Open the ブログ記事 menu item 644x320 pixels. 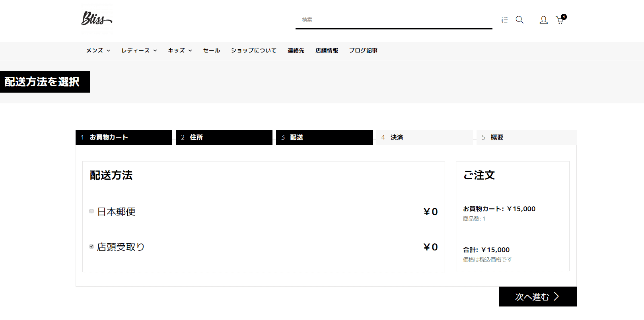(x=363, y=50)
